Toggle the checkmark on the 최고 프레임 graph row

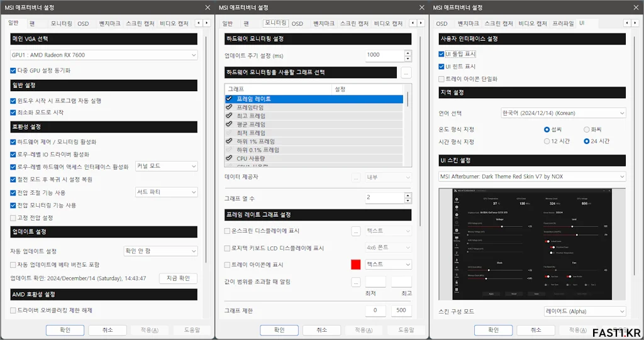pyautogui.click(x=229, y=116)
